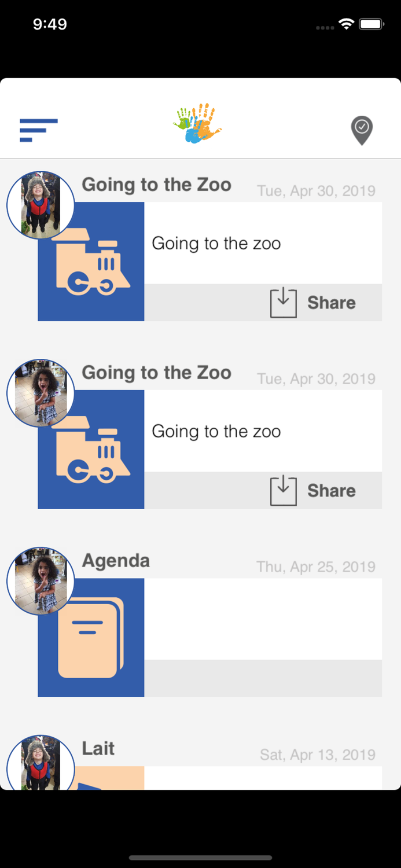
Task: Tap 'Going to the zoo' text in second post
Action: 216,431
